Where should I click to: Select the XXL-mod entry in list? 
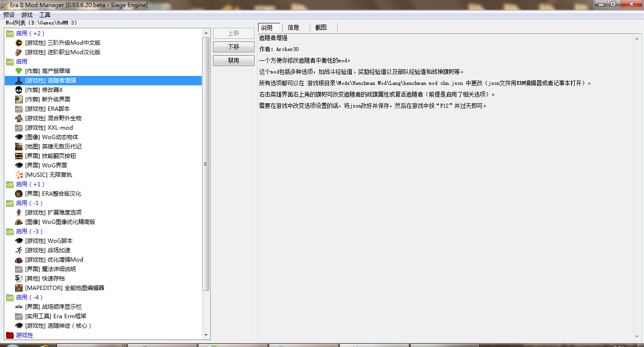coord(60,128)
